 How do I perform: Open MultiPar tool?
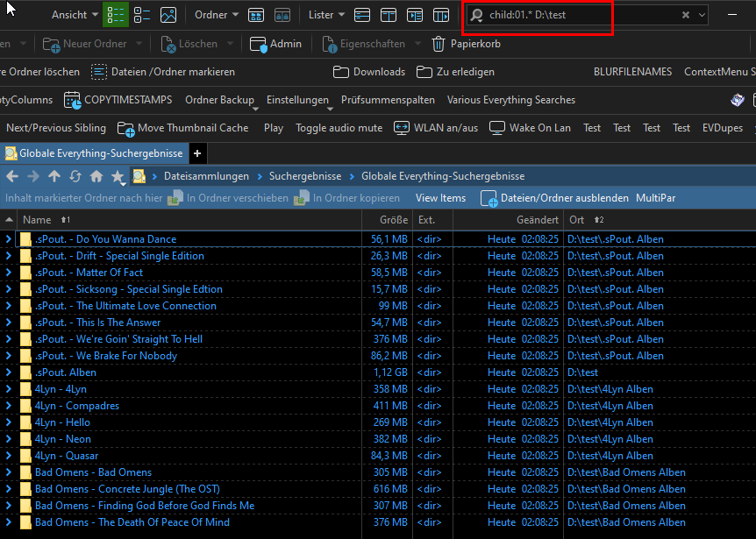[x=655, y=198]
